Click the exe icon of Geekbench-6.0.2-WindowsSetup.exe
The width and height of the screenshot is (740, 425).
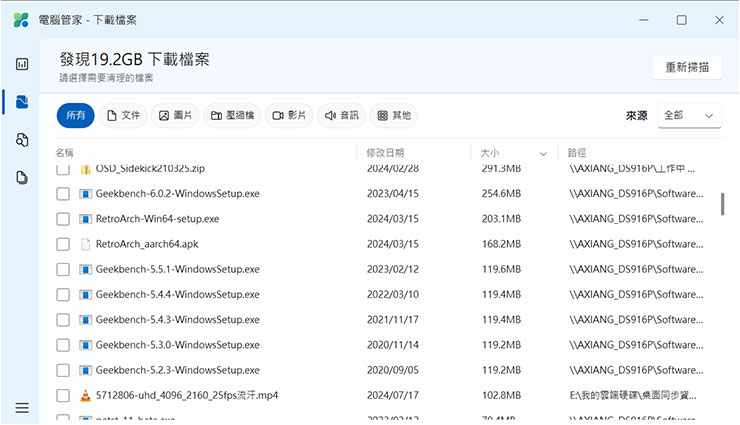[x=85, y=194]
